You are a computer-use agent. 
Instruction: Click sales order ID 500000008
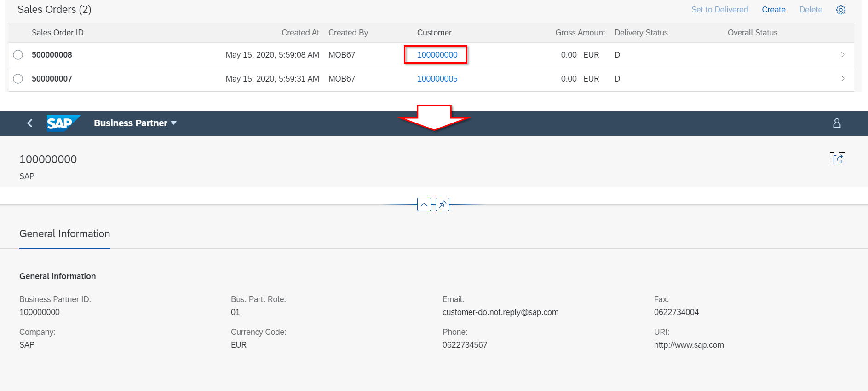(x=52, y=55)
